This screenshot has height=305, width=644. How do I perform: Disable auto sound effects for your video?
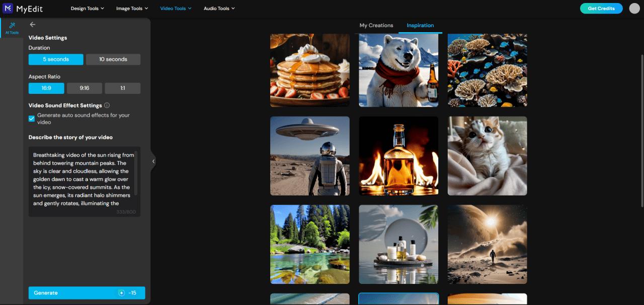[31, 118]
